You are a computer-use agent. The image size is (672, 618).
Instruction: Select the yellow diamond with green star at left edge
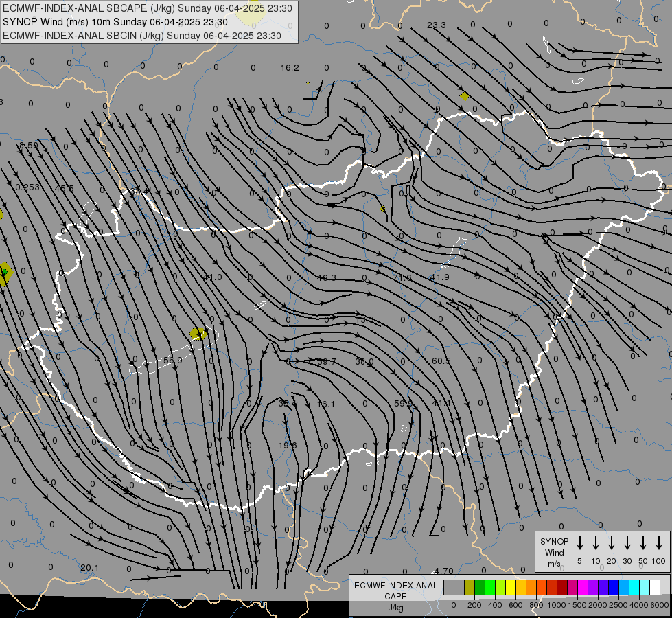(x=5, y=273)
